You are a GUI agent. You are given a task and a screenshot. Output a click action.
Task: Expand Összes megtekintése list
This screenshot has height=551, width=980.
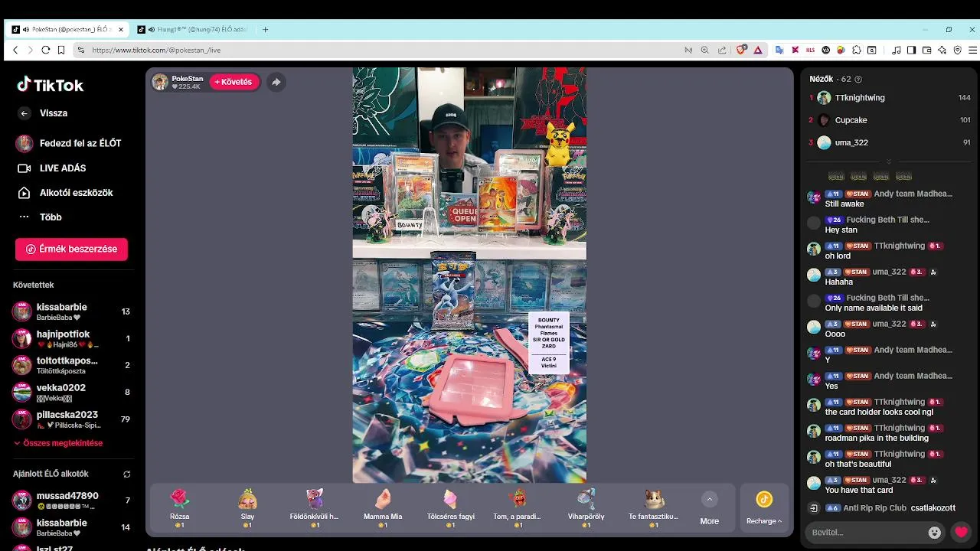point(57,443)
